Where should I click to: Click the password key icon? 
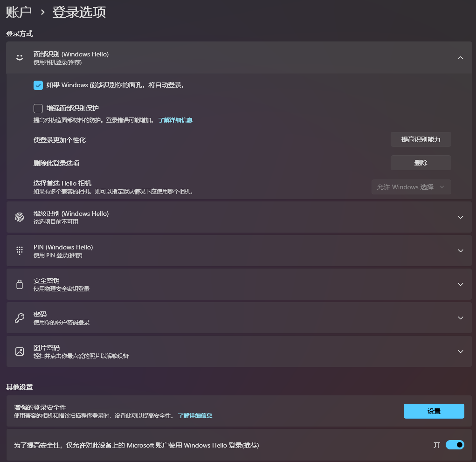coord(20,318)
